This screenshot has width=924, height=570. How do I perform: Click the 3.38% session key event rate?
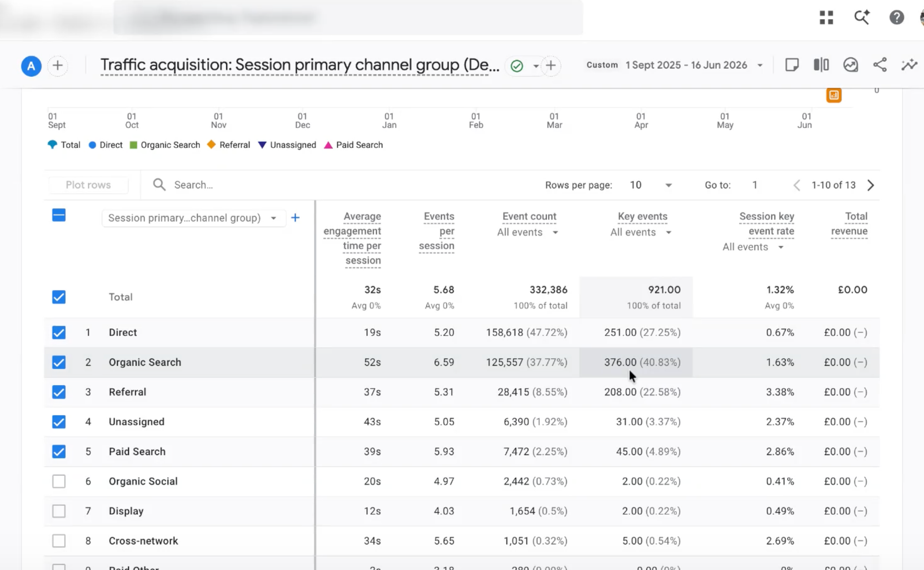[780, 392]
